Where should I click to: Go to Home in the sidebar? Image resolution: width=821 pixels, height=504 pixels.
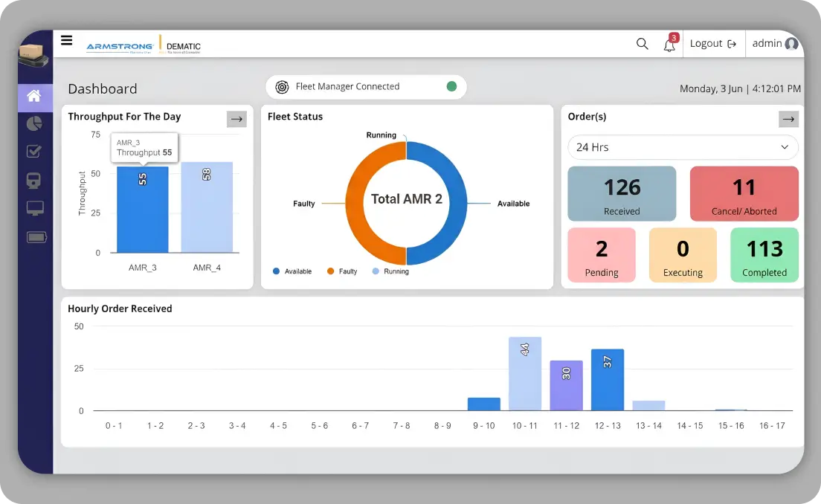pos(34,97)
